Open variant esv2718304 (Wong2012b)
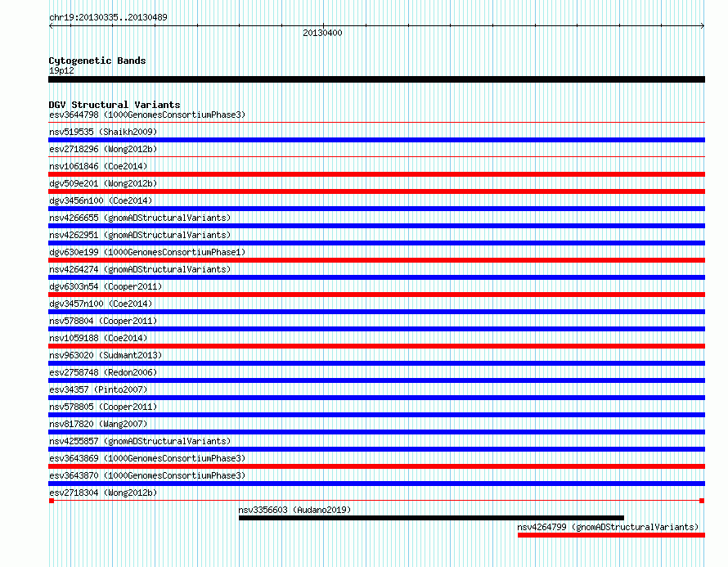 (x=103, y=493)
